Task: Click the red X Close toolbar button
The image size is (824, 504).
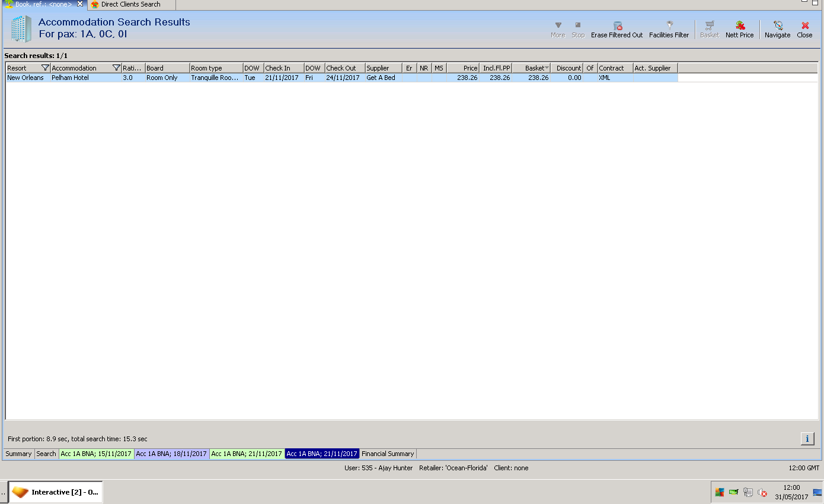Action: click(x=804, y=26)
